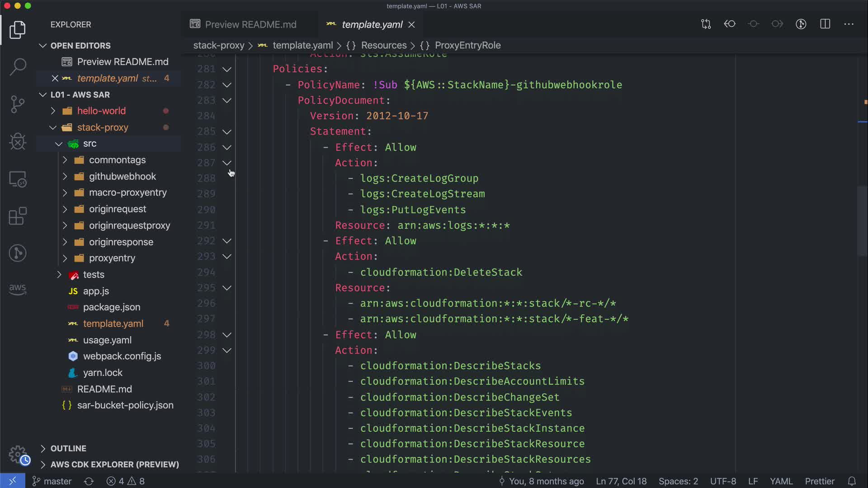The width and height of the screenshot is (868, 488).
Task: Close the template.yaml tab
Action: point(411,24)
